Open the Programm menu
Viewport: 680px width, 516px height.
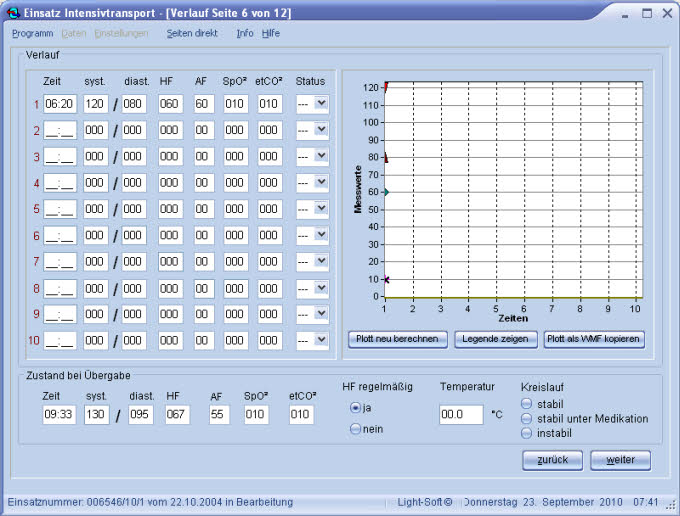point(33,33)
